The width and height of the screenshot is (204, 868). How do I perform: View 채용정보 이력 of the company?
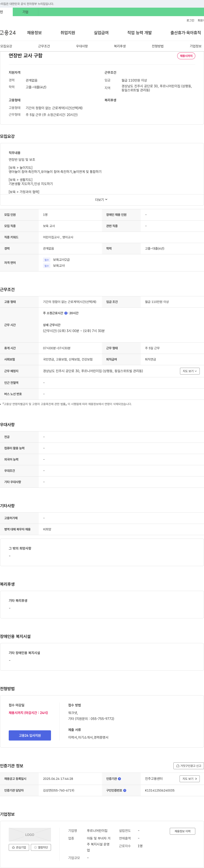click(182, 831)
